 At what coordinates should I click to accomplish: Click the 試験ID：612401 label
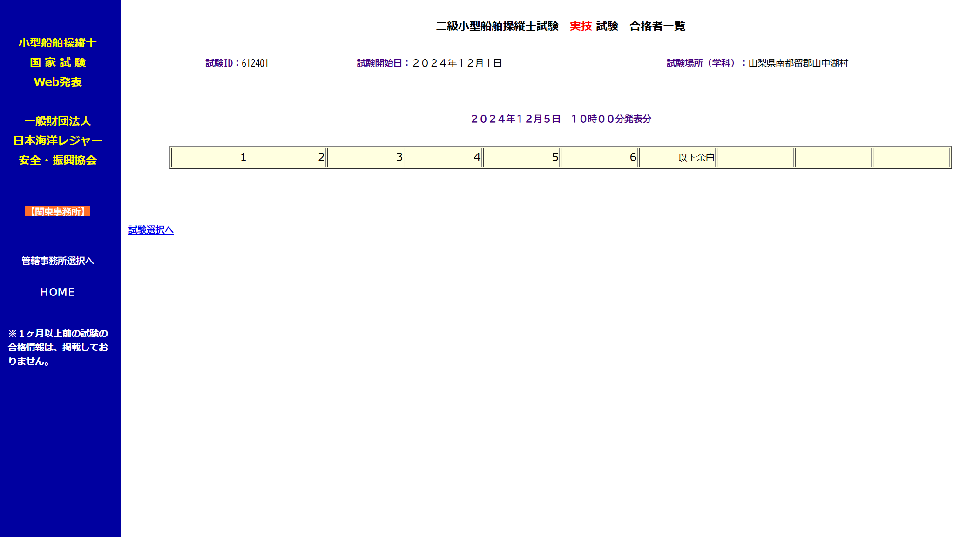pos(236,63)
